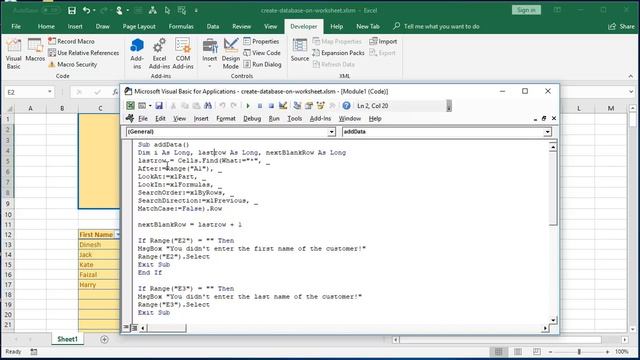
Task: Open the VBA Tools menu
Action: pos(295,118)
